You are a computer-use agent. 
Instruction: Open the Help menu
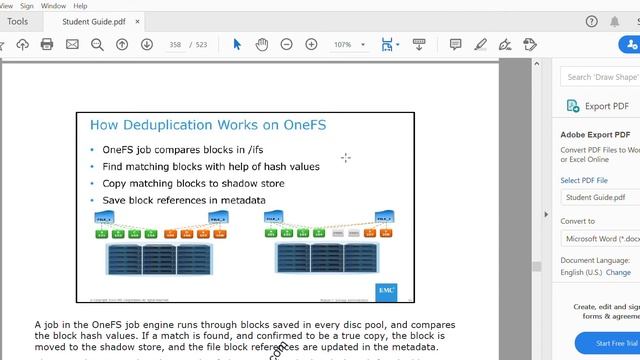(80, 6)
